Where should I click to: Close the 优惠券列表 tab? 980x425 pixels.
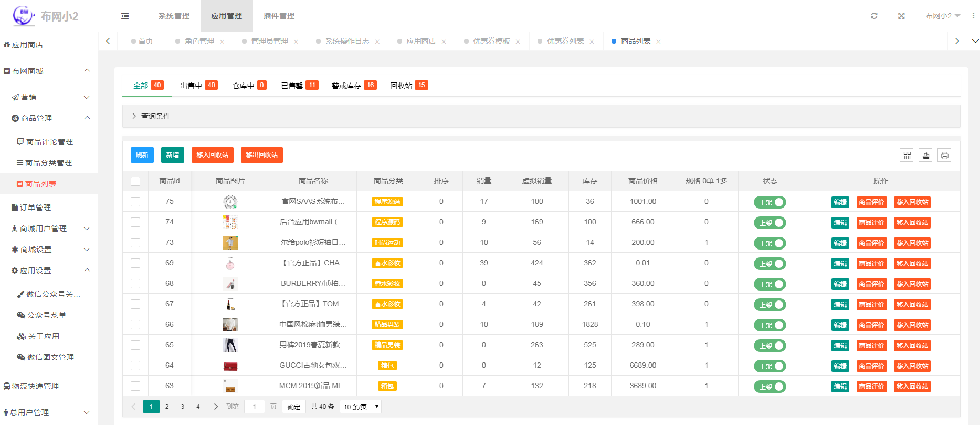click(x=592, y=42)
